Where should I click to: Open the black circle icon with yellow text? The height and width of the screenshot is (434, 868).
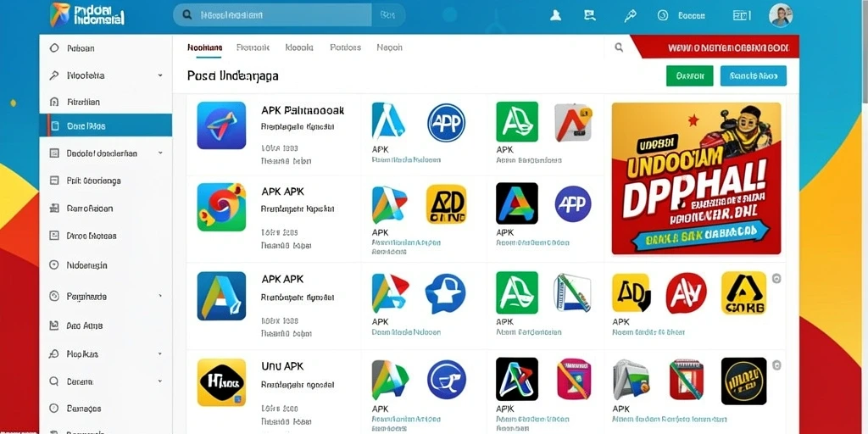[744, 381]
